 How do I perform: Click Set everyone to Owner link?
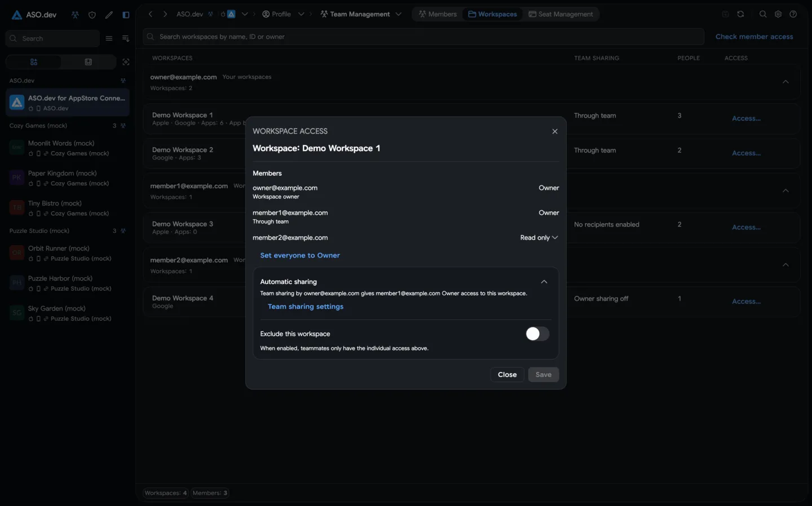coord(300,255)
